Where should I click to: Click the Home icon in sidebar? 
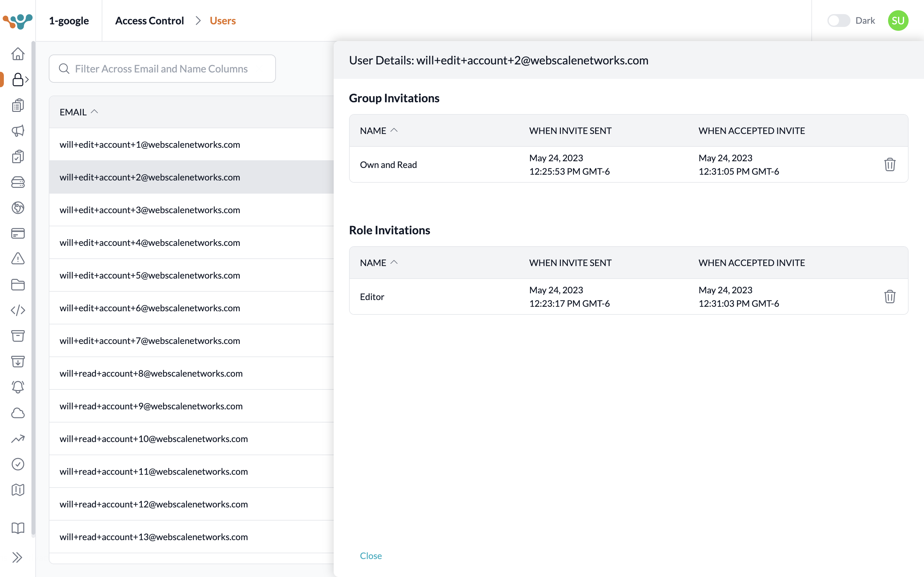[18, 54]
